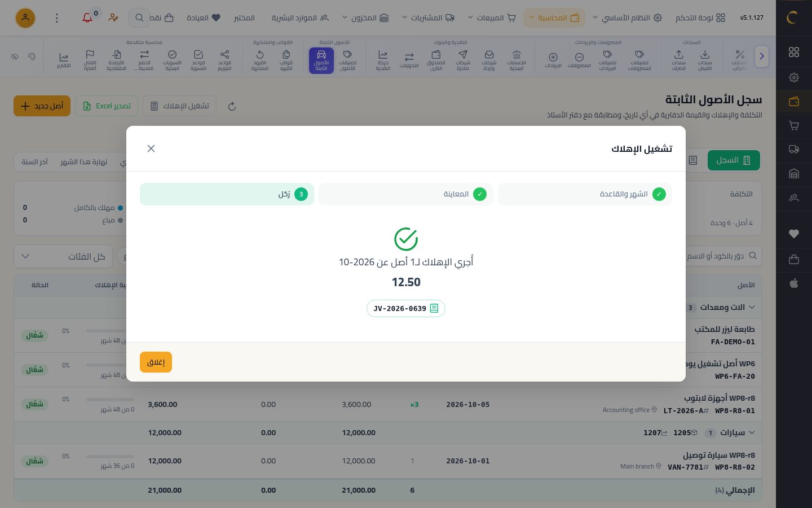Choose the آخر السنة date filter
Viewport: 812px width, 508px height.
tap(34, 162)
